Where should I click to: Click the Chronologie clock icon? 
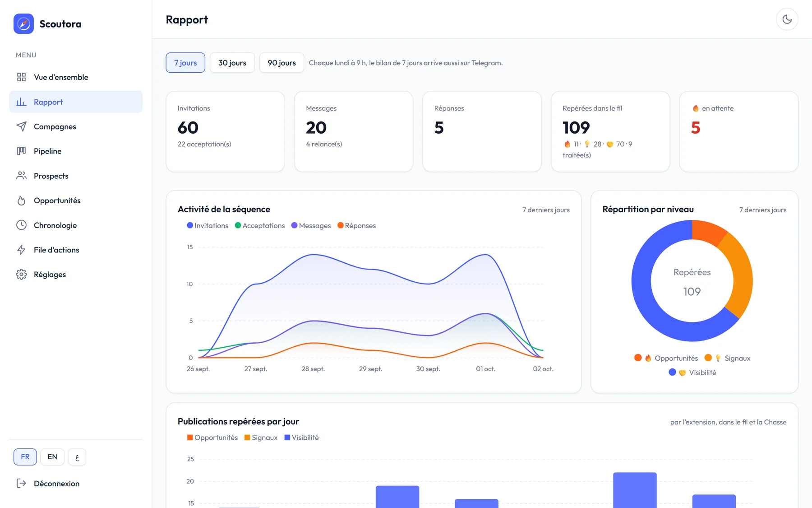[x=21, y=225]
